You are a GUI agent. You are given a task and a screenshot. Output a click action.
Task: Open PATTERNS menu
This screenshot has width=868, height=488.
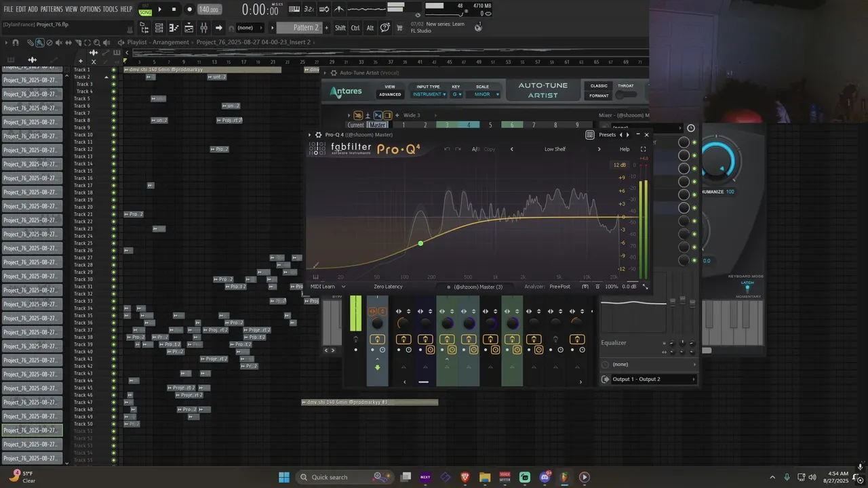[52, 9]
